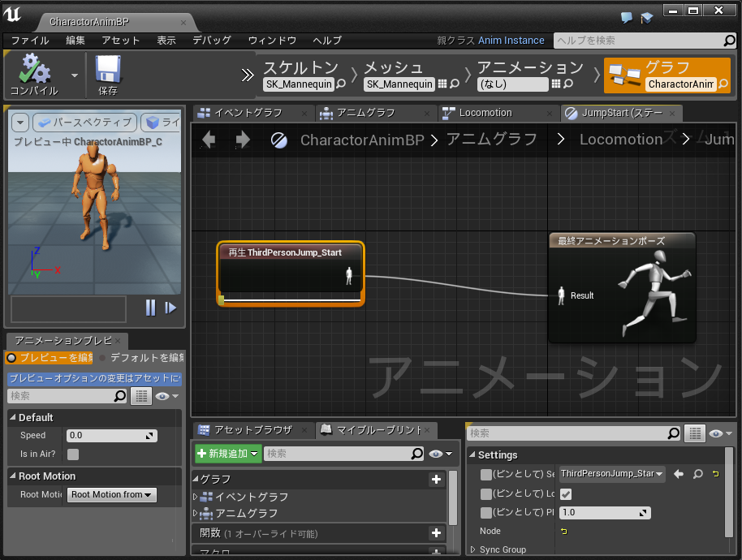Add a new function with plus button

436,533
